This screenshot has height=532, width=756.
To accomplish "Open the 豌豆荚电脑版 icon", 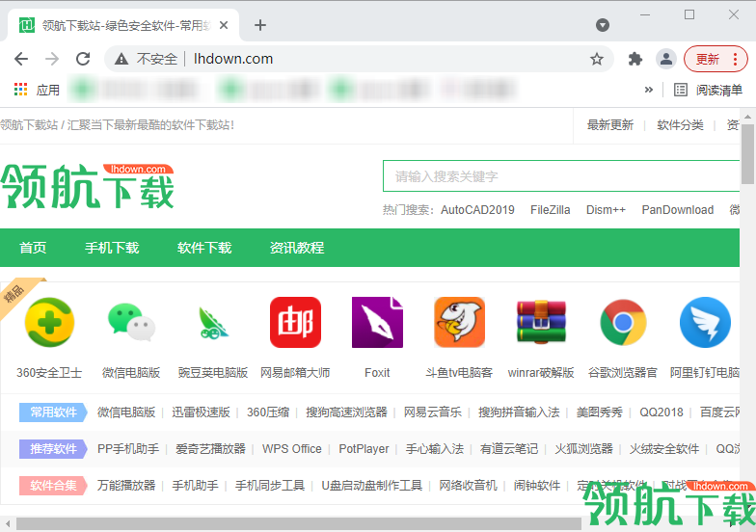I will [213, 322].
